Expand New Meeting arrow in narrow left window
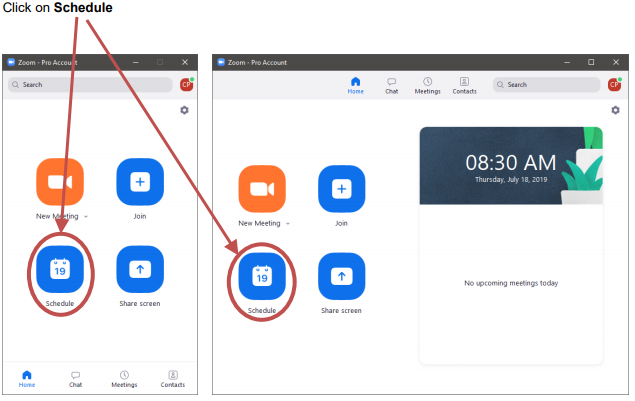 point(87,217)
